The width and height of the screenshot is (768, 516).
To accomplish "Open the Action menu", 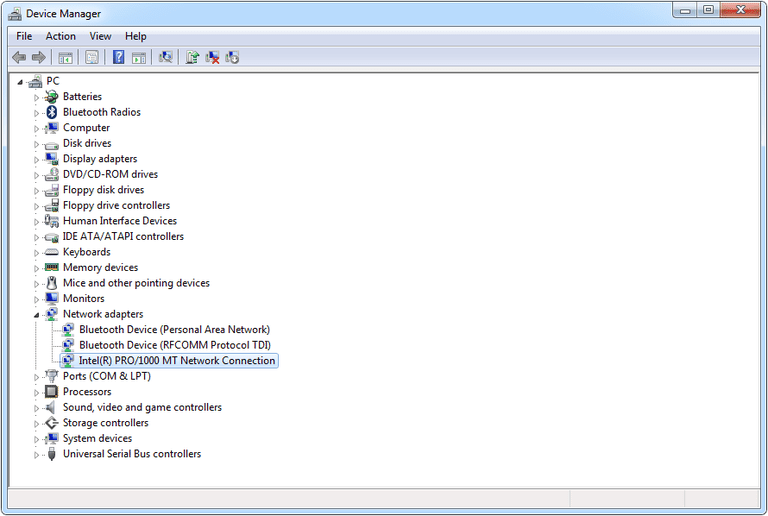I will (x=61, y=36).
